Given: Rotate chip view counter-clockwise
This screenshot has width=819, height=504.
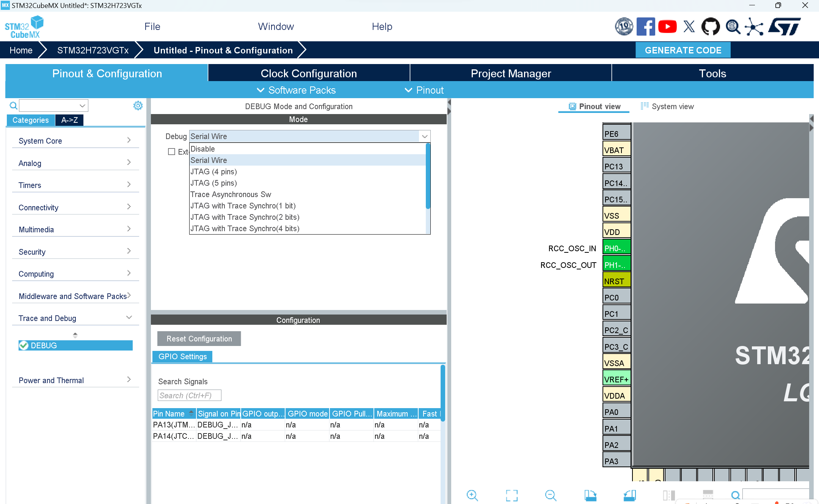Looking at the screenshot, I should (629, 495).
